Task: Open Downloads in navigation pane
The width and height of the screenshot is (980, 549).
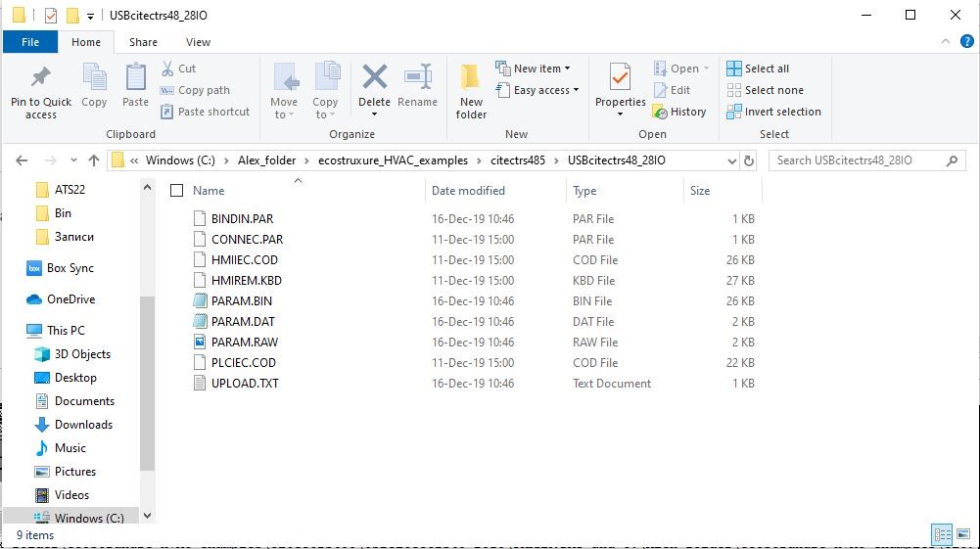Action: (83, 425)
